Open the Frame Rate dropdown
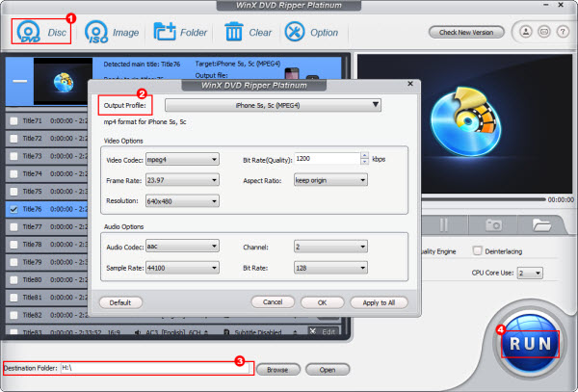 click(x=182, y=180)
